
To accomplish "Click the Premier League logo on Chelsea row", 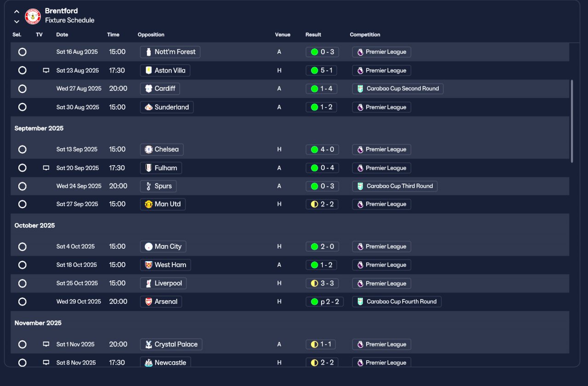I will tap(360, 150).
